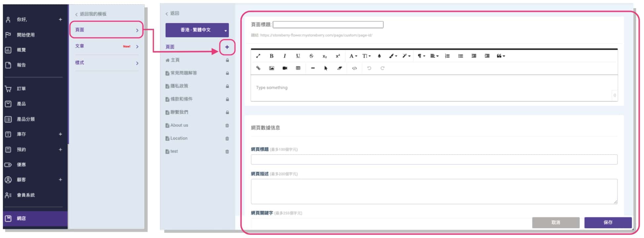Decrease indent with the outdent icon
The image size is (644, 238).
[x=474, y=56]
